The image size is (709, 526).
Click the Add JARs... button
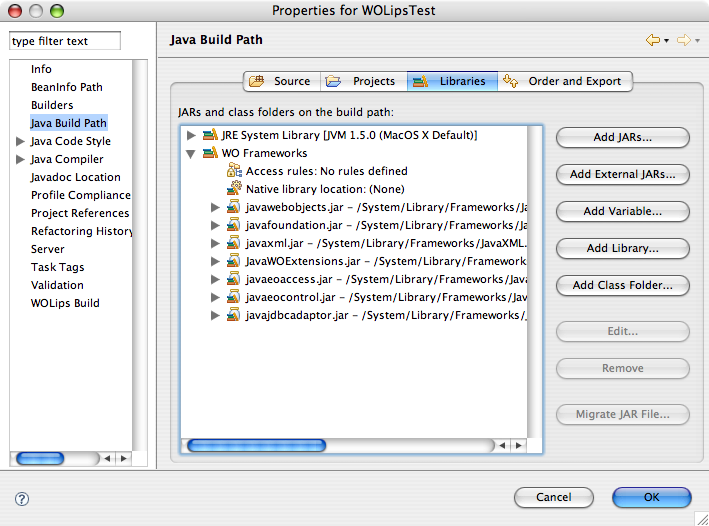click(x=623, y=137)
